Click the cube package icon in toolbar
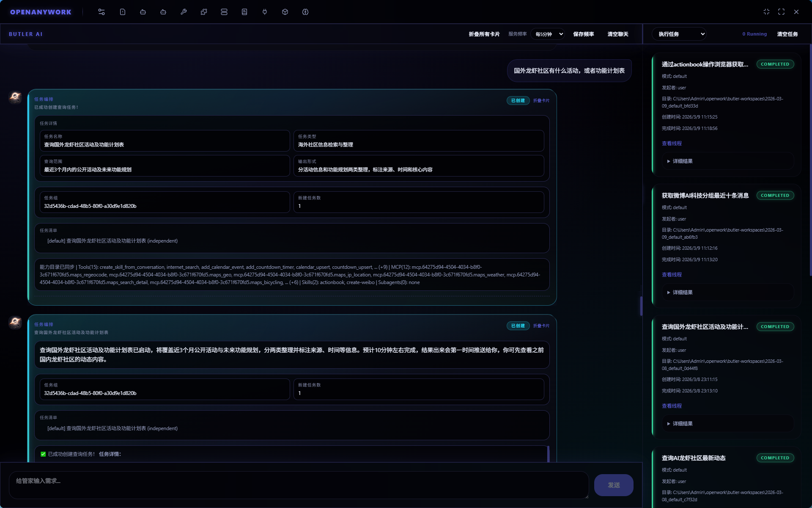This screenshot has width=812, height=508. [285, 12]
